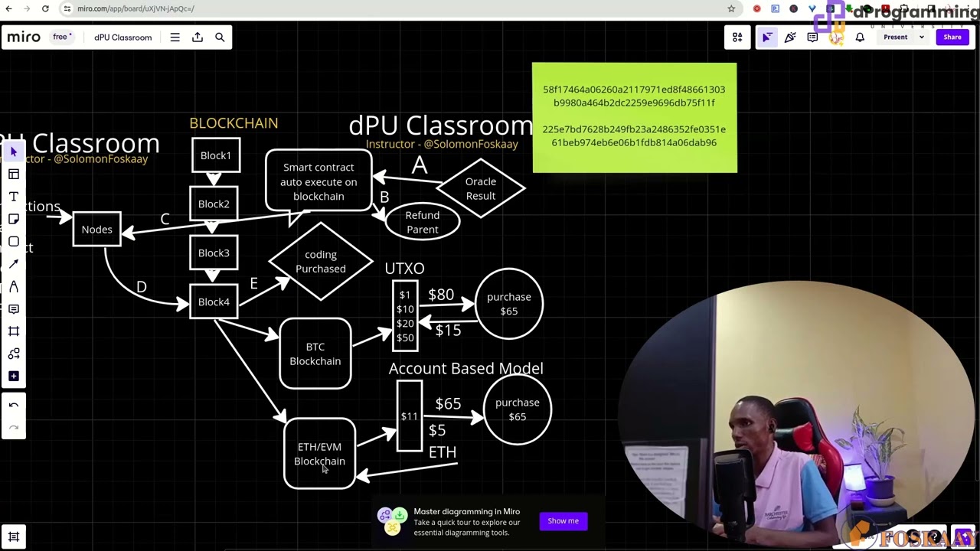Click the UTXO label text
Image resolution: width=980 pixels, height=551 pixels.
pyautogui.click(x=404, y=269)
